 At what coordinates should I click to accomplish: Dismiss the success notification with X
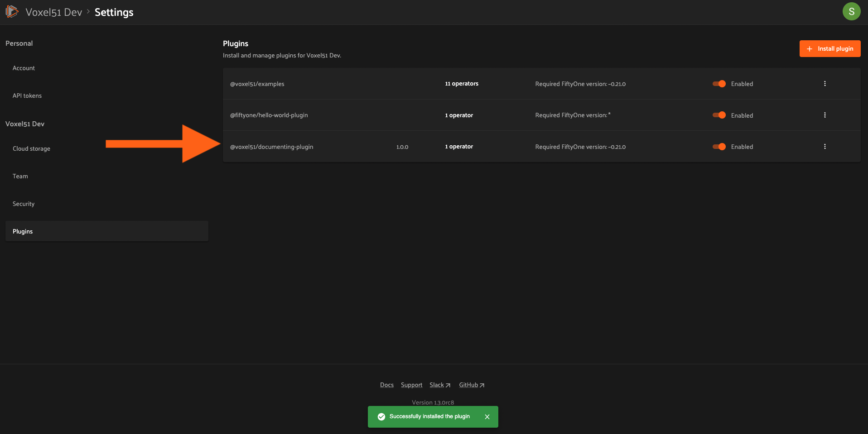click(x=487, y=417)
